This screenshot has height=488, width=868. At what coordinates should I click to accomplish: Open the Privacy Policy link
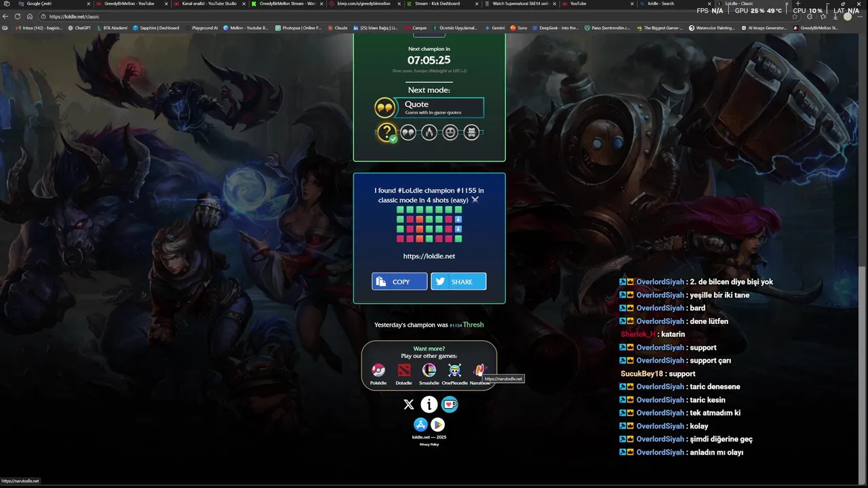click(429, 445)
